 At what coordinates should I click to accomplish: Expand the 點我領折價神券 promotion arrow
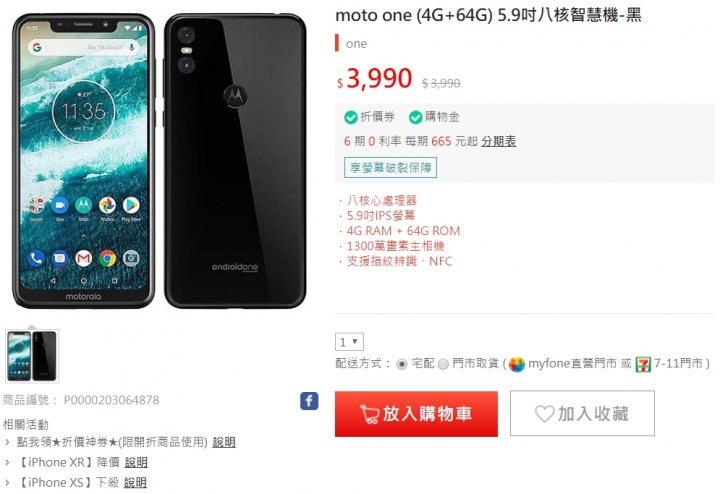7,443
